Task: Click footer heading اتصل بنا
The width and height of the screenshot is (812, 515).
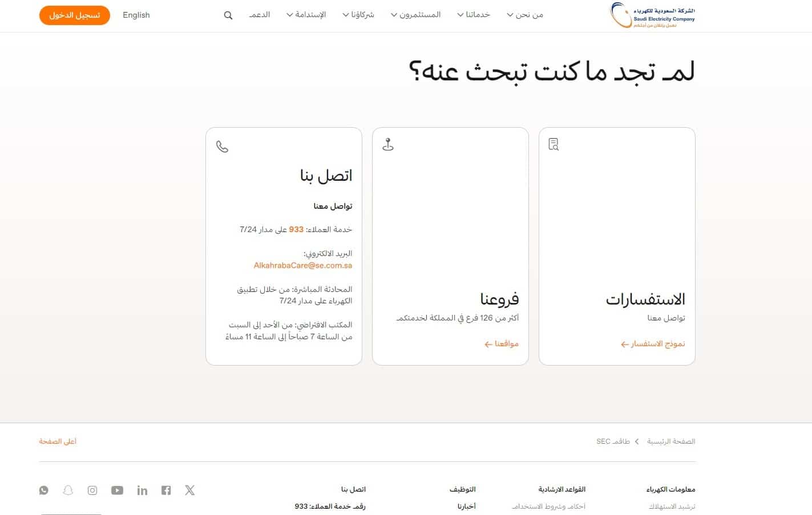Action: point(353,489)
